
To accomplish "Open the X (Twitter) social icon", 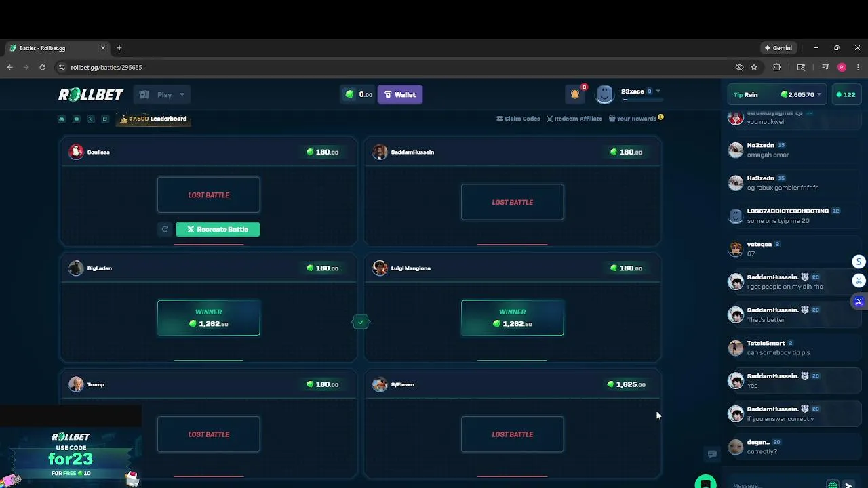I will coord(90,119).
